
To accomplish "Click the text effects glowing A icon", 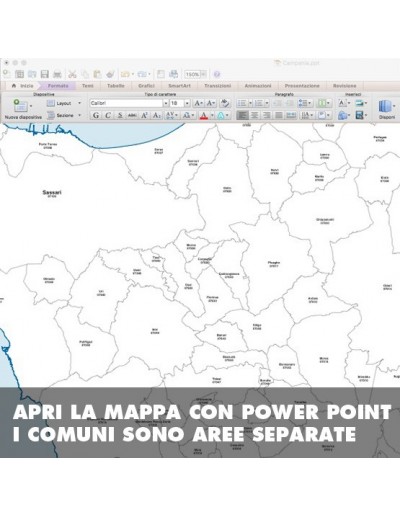I will [x=221, y=115].
